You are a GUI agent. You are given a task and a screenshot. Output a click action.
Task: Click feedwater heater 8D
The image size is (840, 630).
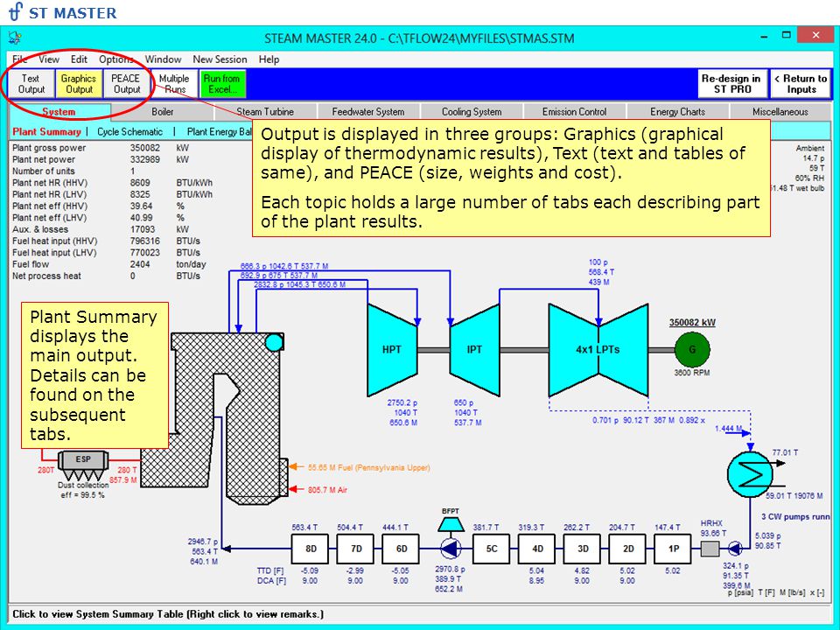tap(311, 549)
